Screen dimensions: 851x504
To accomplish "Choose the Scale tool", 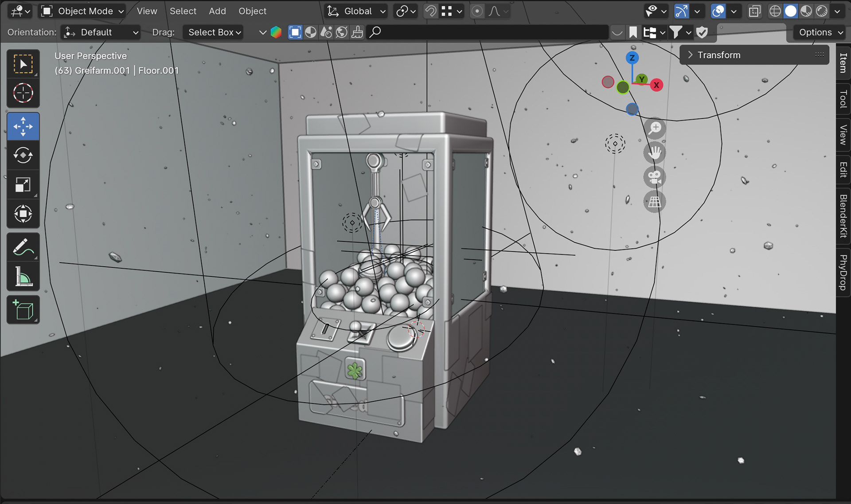I will point(23,185).
